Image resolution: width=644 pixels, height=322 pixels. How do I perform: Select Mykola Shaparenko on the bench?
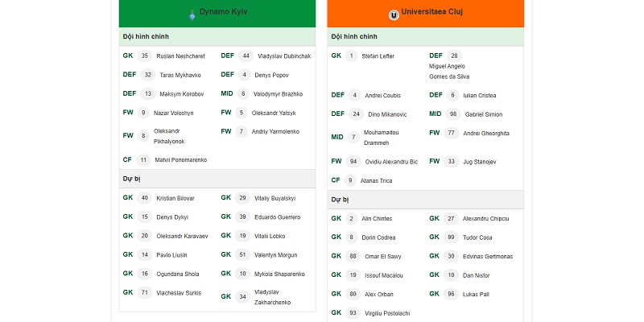279,274
